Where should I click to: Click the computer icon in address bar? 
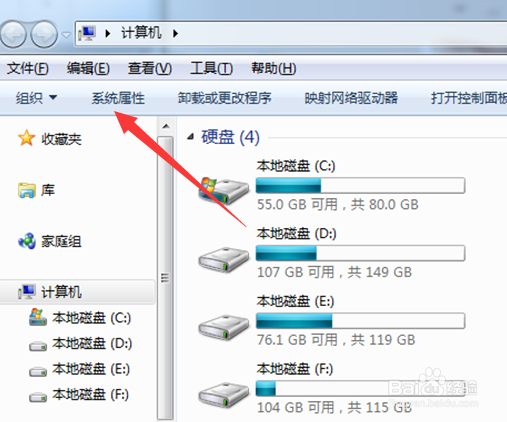click(87, 33)
